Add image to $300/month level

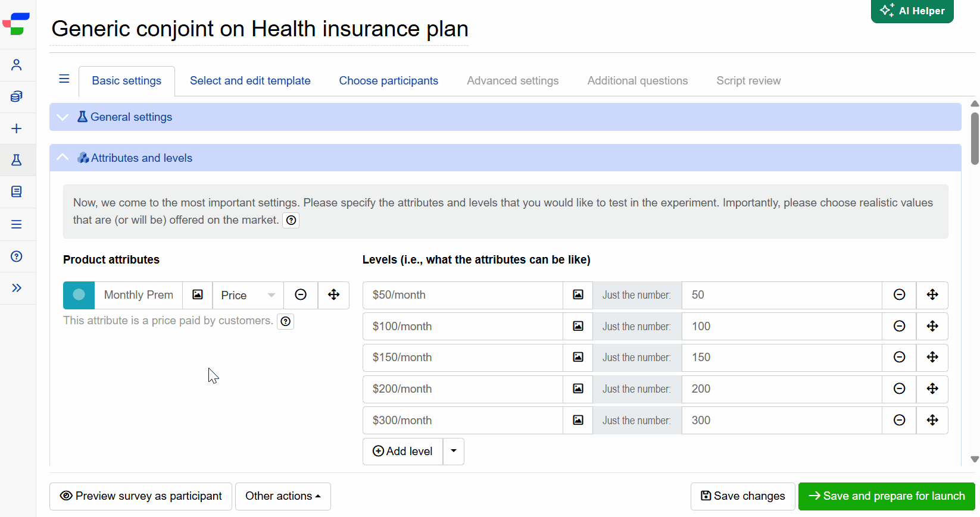(578, 421)
